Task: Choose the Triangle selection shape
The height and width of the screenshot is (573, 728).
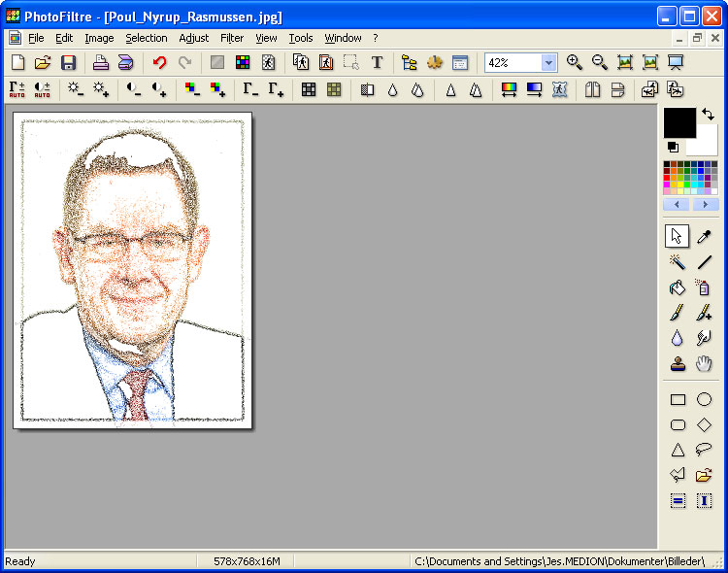Action: tap(678, 450)
